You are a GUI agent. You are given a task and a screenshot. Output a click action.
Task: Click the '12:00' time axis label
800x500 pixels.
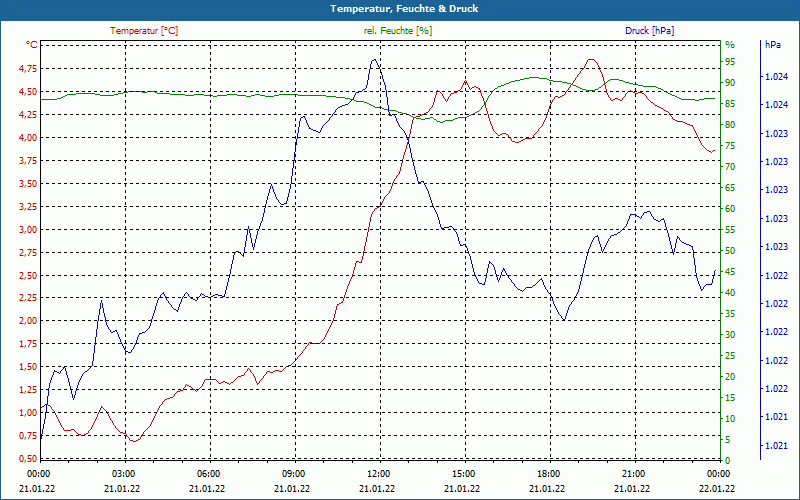377,473
